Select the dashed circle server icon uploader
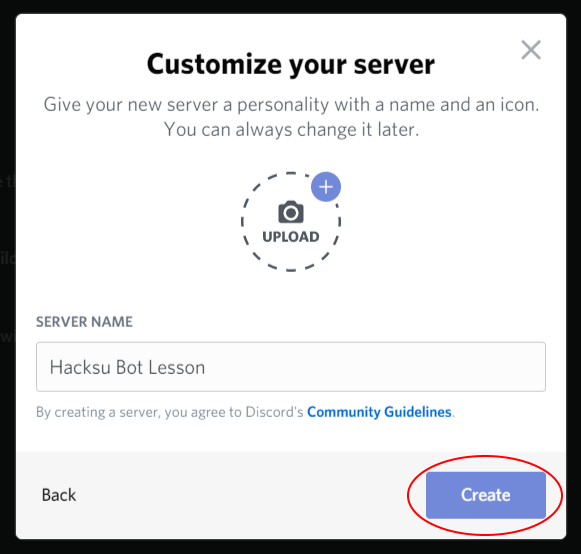The width and height of the screenshot is (581, 554). (291, 222)
